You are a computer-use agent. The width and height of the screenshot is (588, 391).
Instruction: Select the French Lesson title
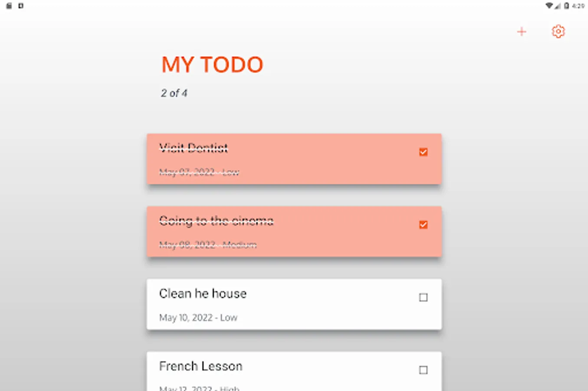(200, 366)
